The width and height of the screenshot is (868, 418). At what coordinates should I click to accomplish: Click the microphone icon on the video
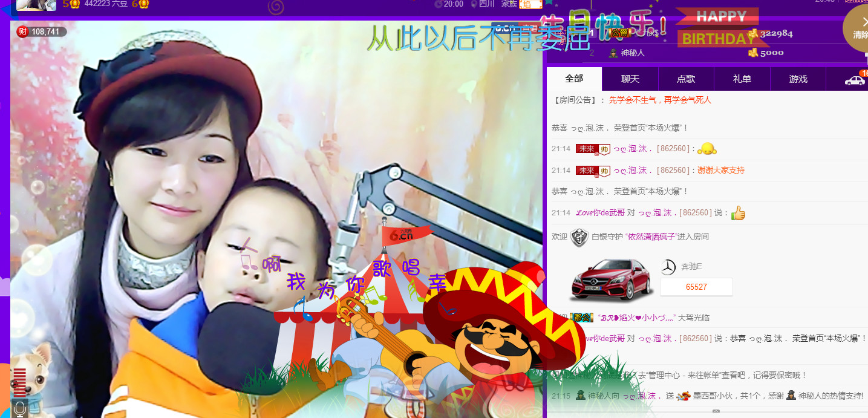point(20,409)
